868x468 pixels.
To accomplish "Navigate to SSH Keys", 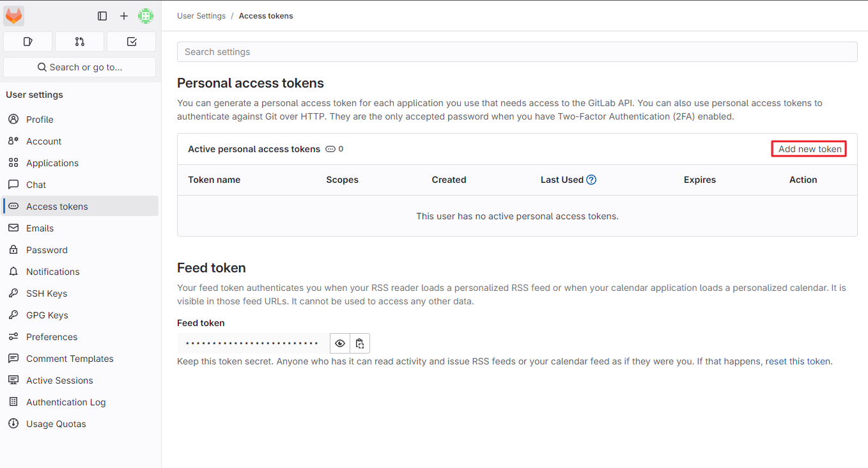I will 81,293.
